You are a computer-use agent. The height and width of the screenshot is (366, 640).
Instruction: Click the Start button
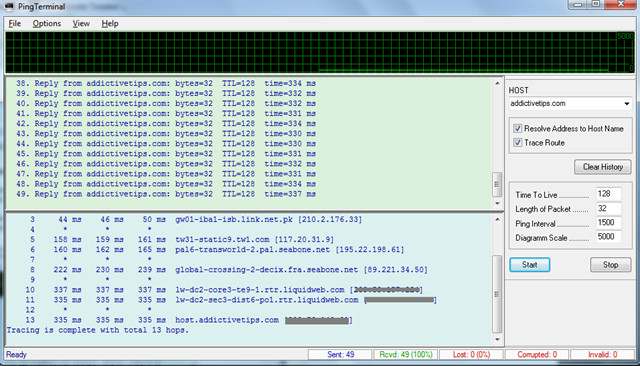(529, 265)
